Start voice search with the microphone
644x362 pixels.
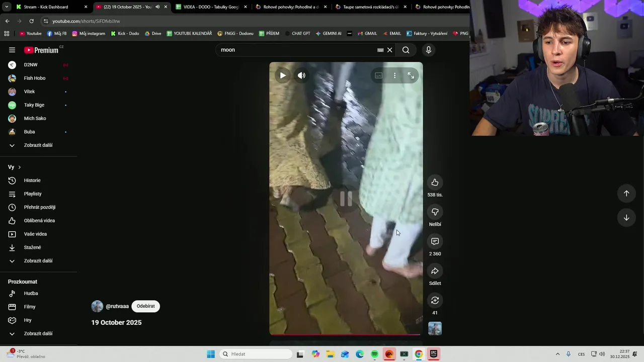tap(428, 50)
